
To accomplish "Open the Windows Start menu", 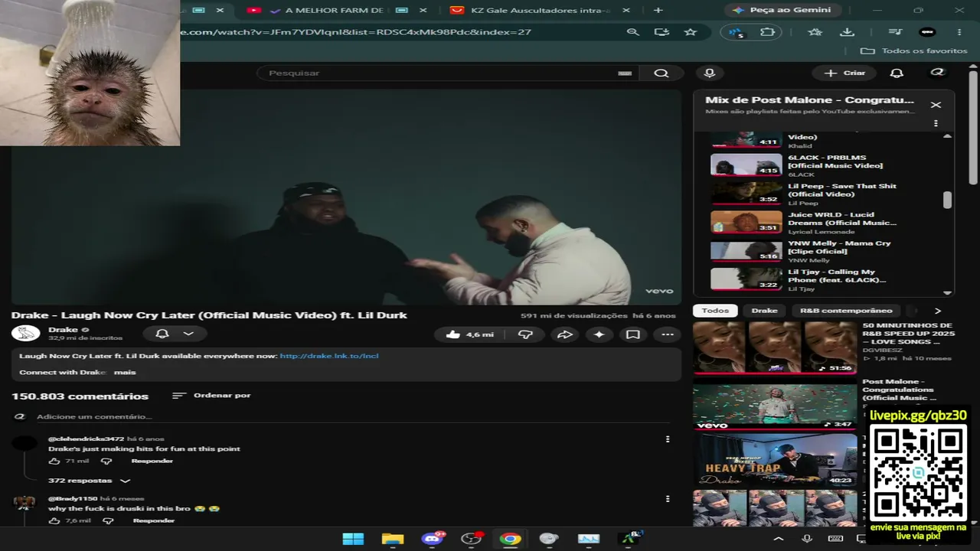I will (x=353, y=539).
